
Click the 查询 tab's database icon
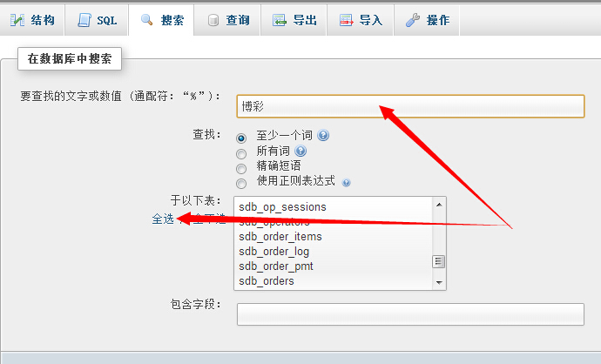[x=213, y=19]
